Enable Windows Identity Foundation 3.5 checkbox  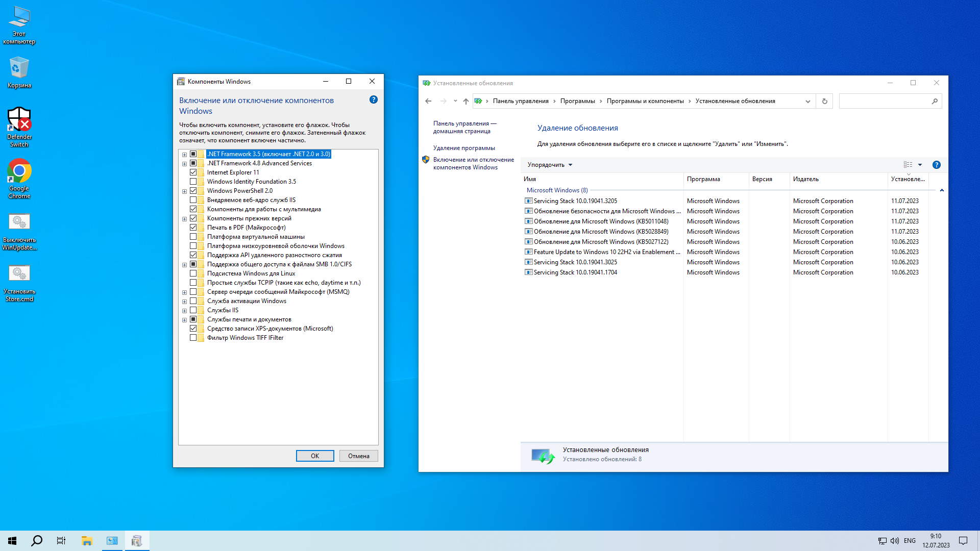pyautogui.click(x=193, y=182)
